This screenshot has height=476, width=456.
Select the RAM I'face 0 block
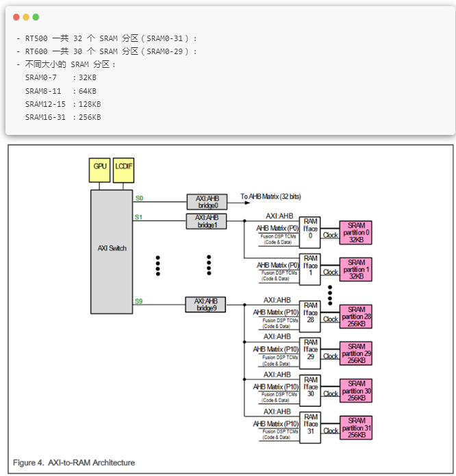(310, 232)
